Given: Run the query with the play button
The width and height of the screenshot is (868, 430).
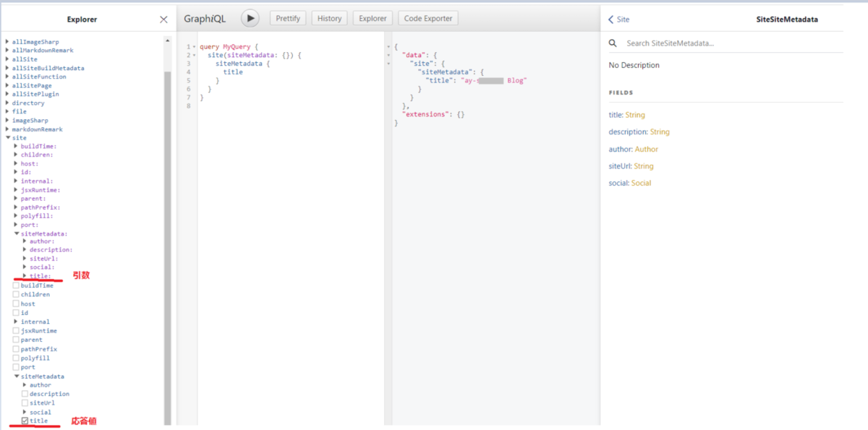Looking at the screenshot, I should click(250, 18).
